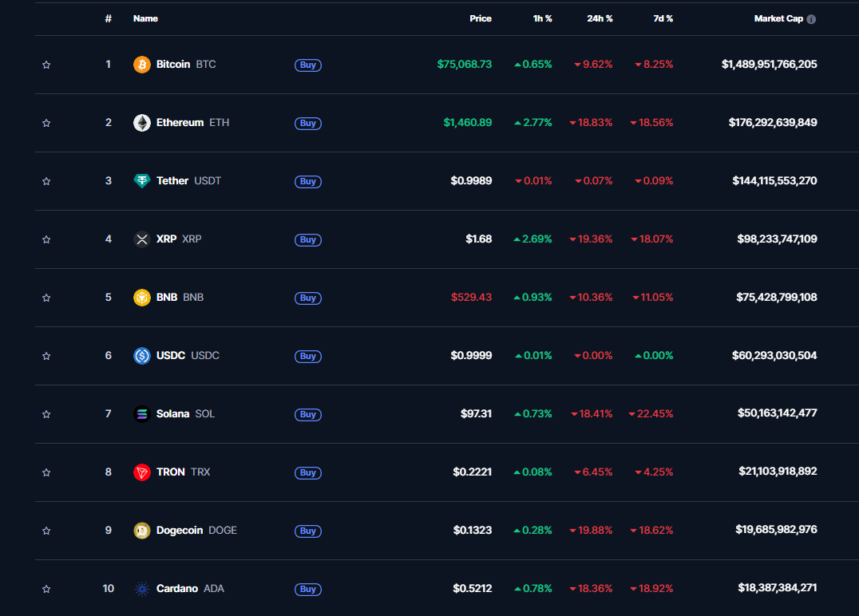Click the Tether logo icon

tap(142, 180)
